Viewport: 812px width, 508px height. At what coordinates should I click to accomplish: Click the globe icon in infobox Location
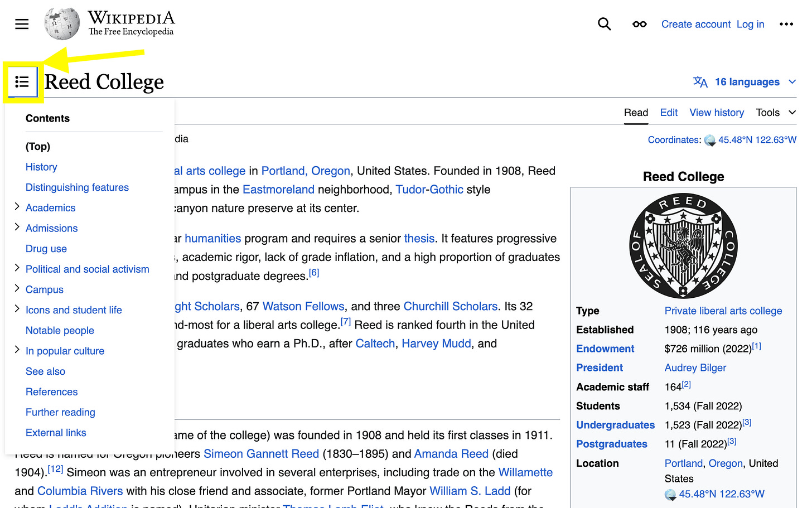(x=670, y=495)
